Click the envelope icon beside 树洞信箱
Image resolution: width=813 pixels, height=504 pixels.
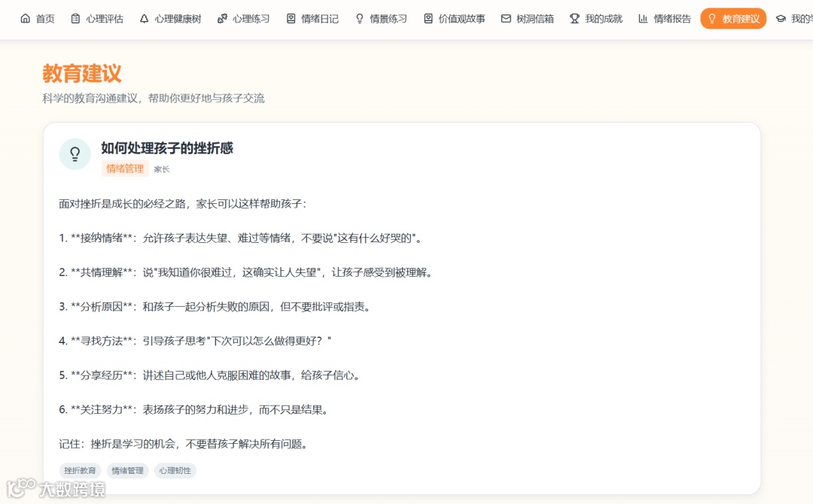[x=506, y=19]
